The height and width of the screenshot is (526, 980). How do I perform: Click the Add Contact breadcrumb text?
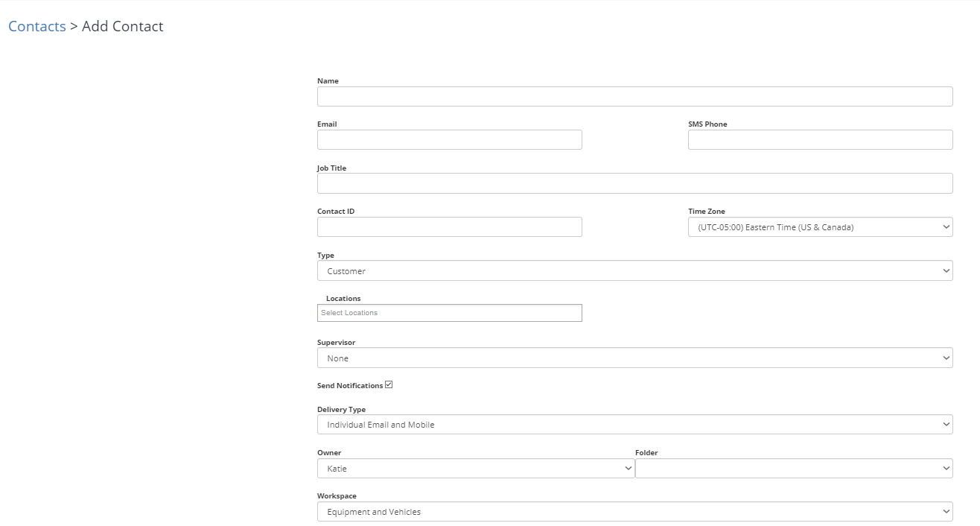tap(123, 26)
